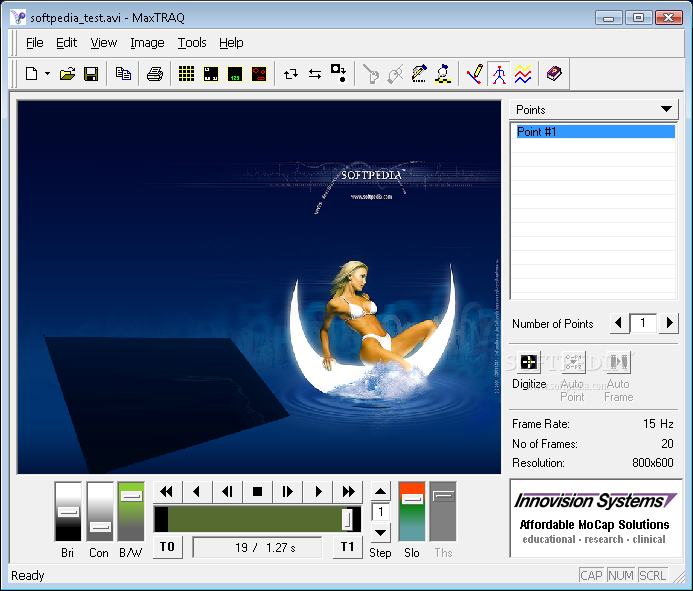The height and width of the screenshot is (591, 693).
Task: Click the NUM status bar indicator
Action: tap(621, 576)
